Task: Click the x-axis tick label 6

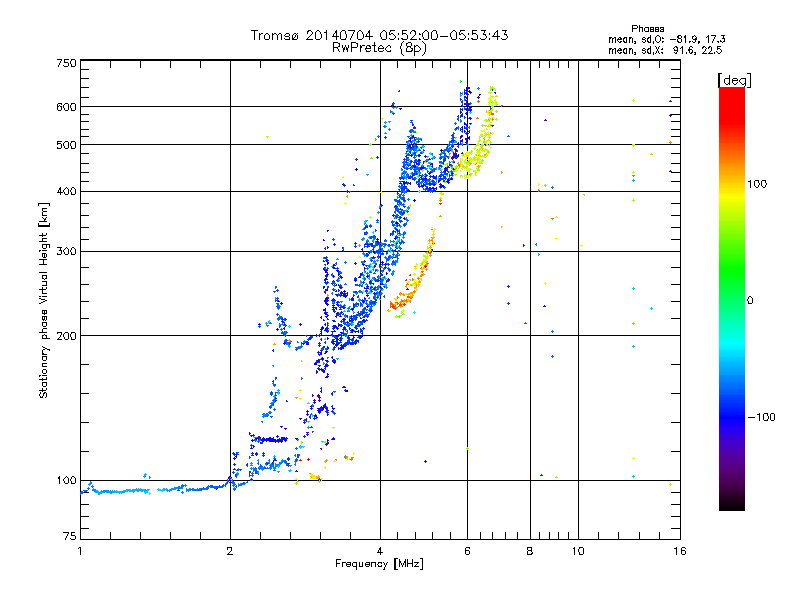Action: 467,551
